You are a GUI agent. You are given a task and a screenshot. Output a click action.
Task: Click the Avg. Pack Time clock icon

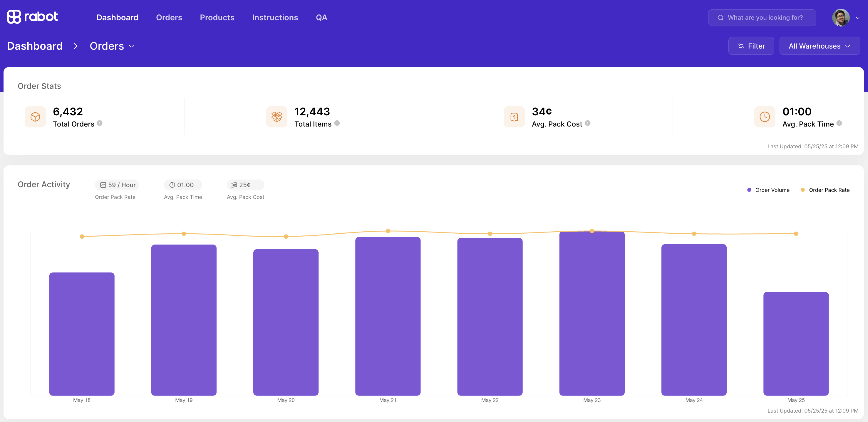pos(765,117)
